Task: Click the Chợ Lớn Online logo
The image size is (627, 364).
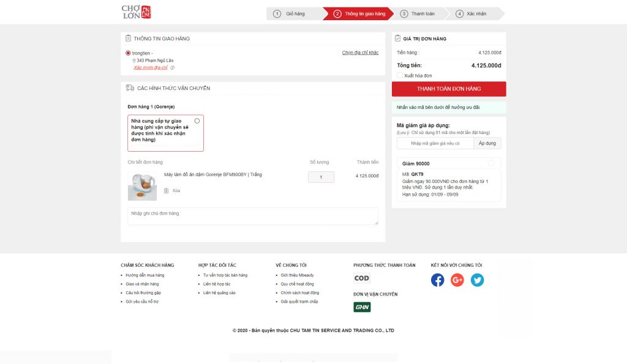Action: pyautogui.click(x=137, y=12)
